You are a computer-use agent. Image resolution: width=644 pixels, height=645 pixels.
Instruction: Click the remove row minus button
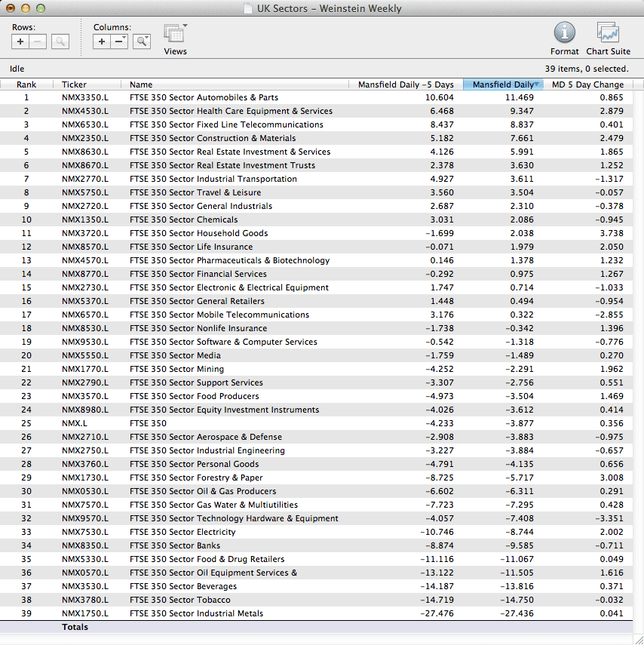[38, 42]
